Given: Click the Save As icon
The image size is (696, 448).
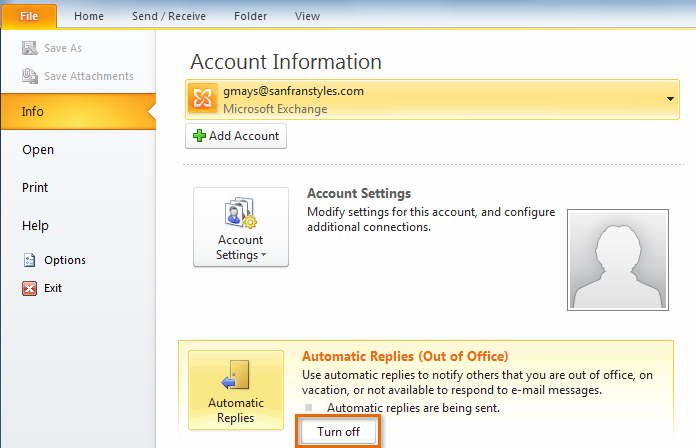Looking at the screenshot, I should (30, 48).
